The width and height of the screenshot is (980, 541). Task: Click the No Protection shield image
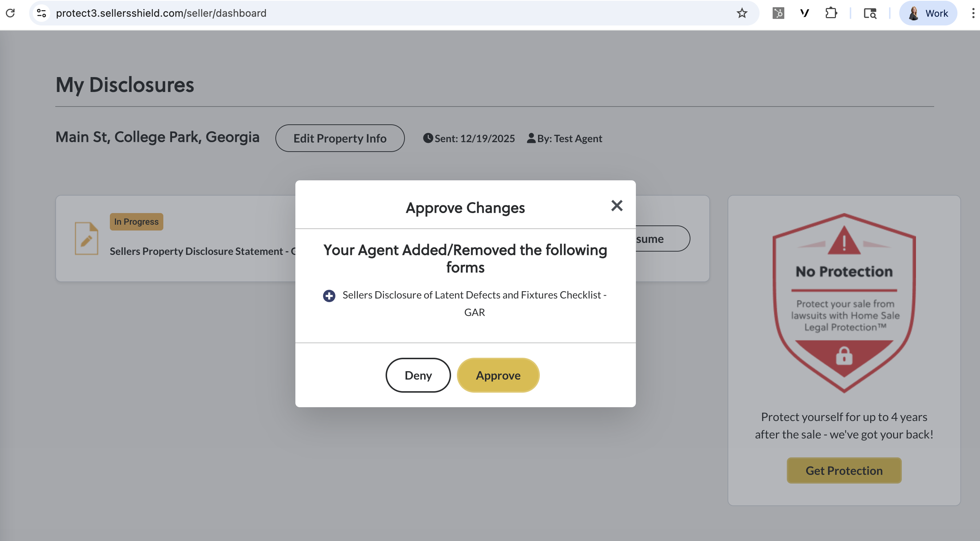[x=844, y=302]
